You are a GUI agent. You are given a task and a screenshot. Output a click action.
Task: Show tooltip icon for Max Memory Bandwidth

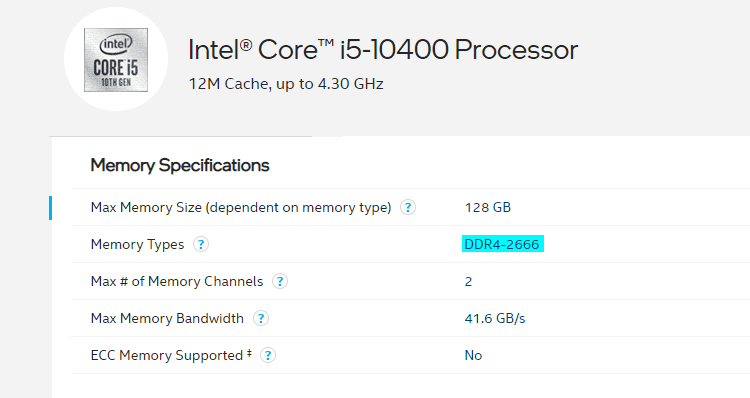261,319
